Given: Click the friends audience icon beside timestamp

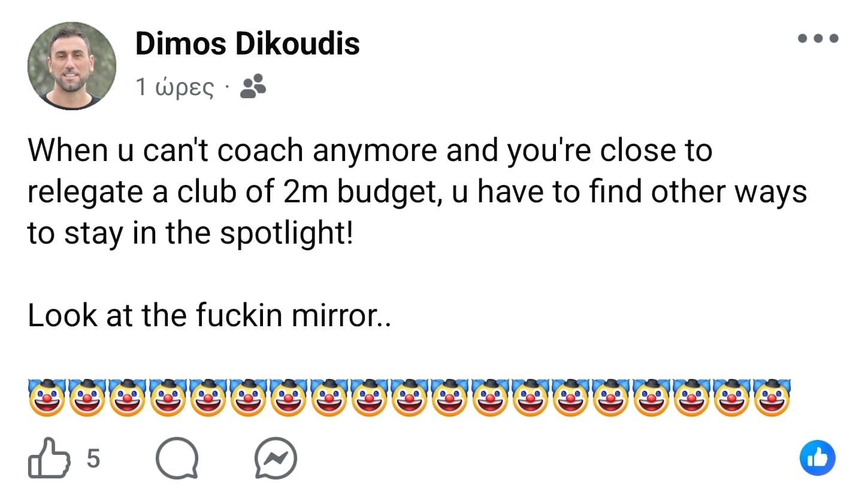Looking at the screenshot, I should point(253,87).
